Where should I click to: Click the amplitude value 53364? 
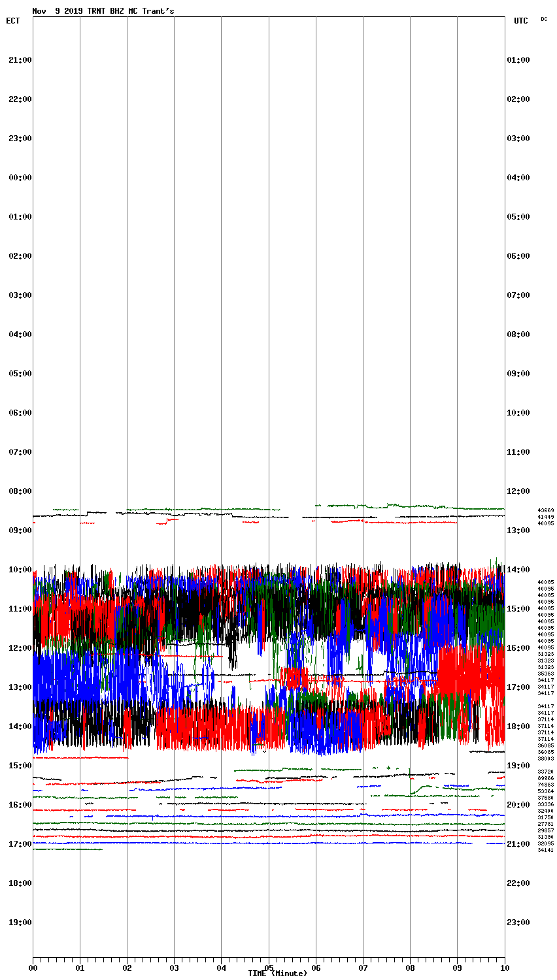point(546,791)
